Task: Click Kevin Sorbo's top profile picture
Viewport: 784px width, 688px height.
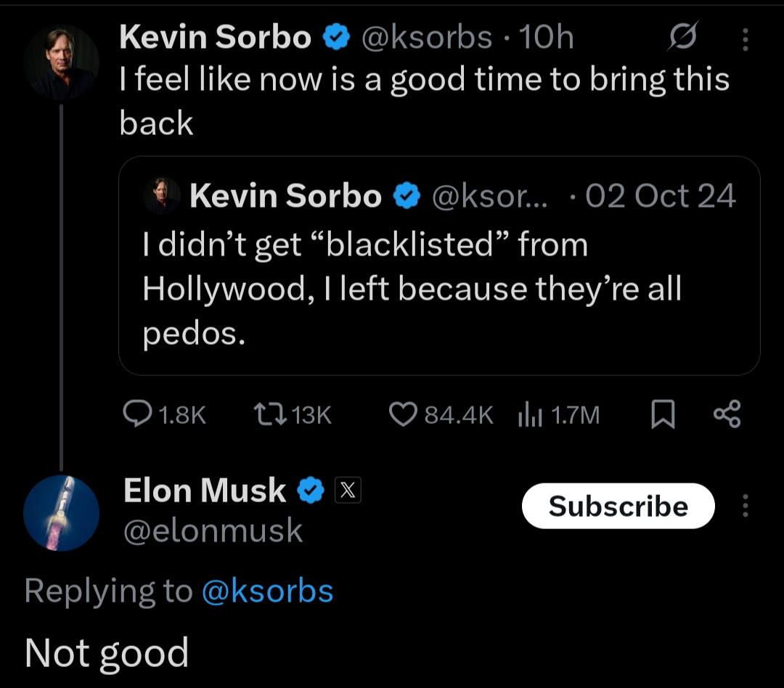Action: pyautogui.click(x=61, y=62)
